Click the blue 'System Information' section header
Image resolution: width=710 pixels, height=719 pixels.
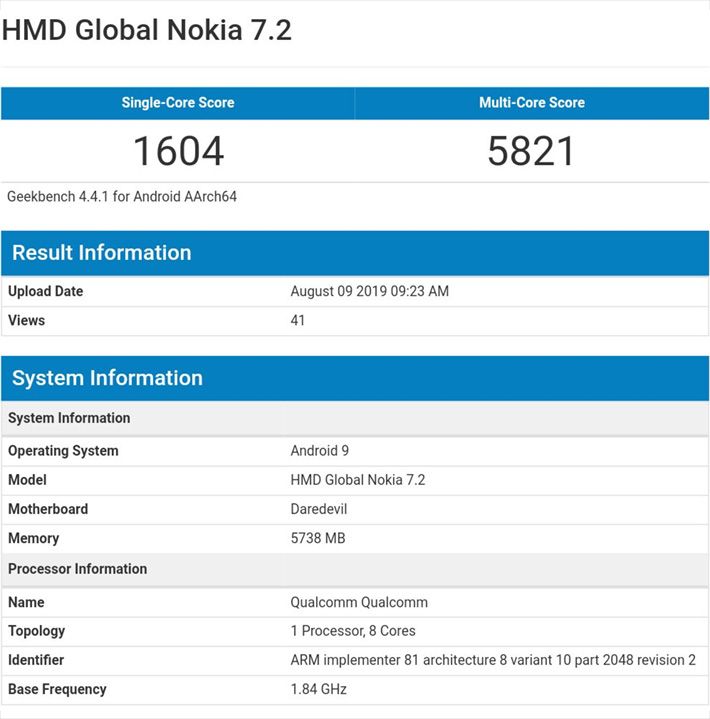(355, 378)
